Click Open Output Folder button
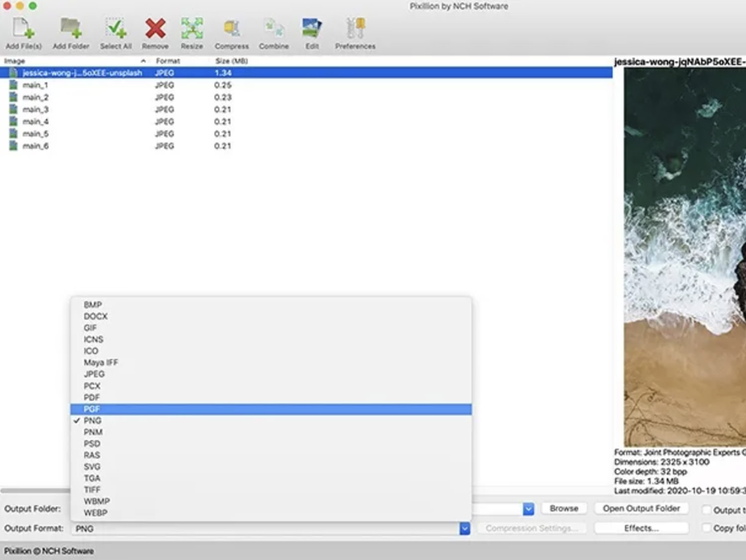Screen dimensions: 746x560 641,508
